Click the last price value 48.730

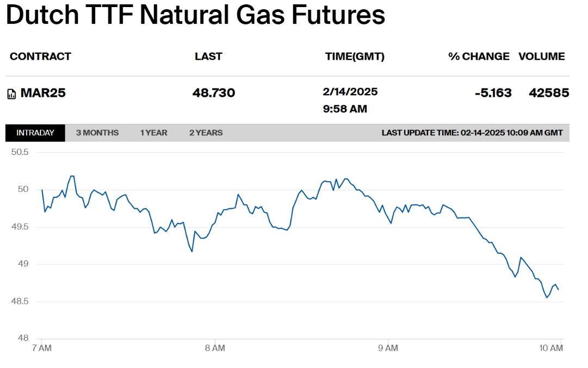(214, 92)
